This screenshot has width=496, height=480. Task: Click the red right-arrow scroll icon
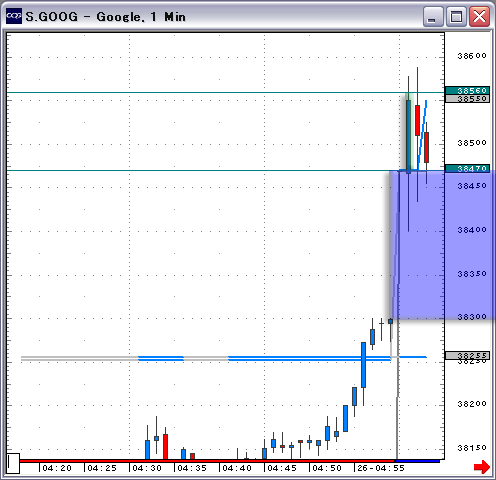point(482,467)
